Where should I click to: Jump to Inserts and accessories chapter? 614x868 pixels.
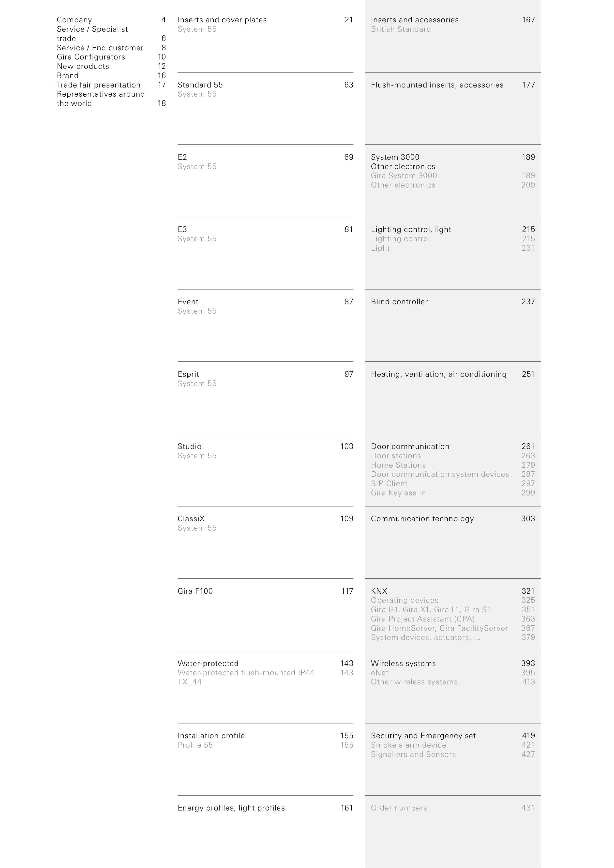415,20
